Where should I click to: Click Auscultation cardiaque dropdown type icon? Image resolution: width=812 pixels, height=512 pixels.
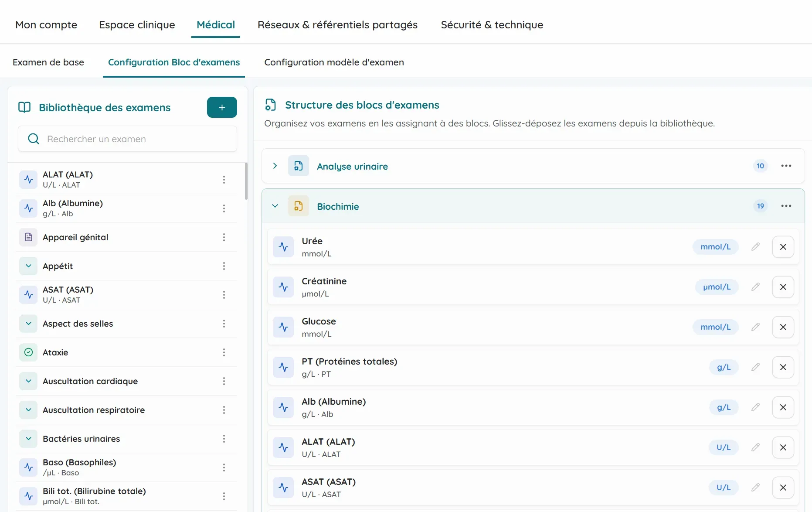(x=28, y=381)
